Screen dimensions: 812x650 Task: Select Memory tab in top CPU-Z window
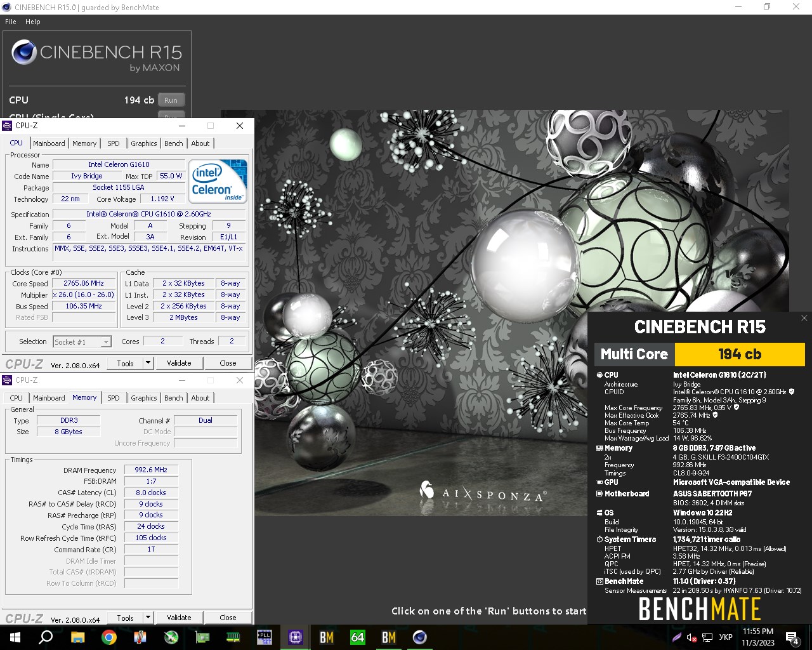[84, 143]
